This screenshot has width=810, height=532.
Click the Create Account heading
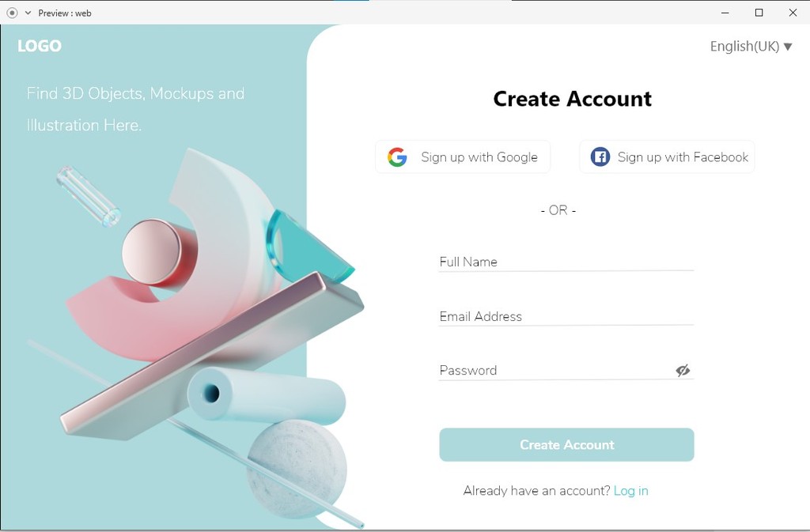(573, 99)
